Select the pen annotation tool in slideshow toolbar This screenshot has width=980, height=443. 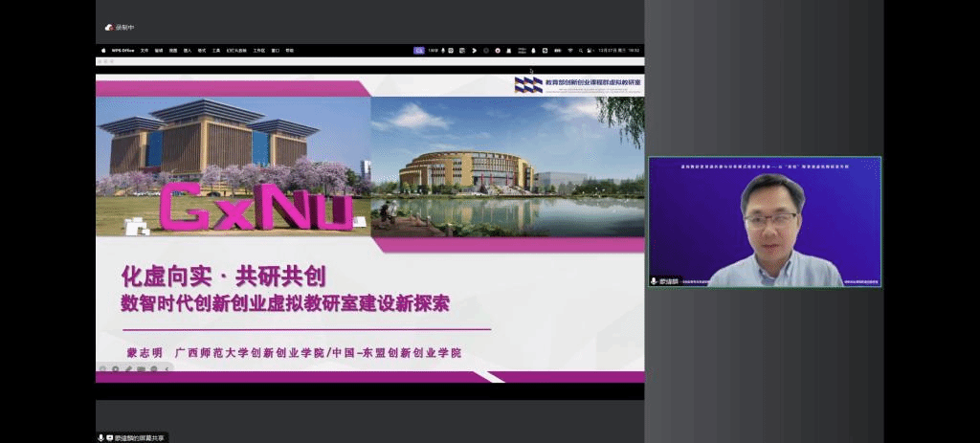tap(128, 368)
